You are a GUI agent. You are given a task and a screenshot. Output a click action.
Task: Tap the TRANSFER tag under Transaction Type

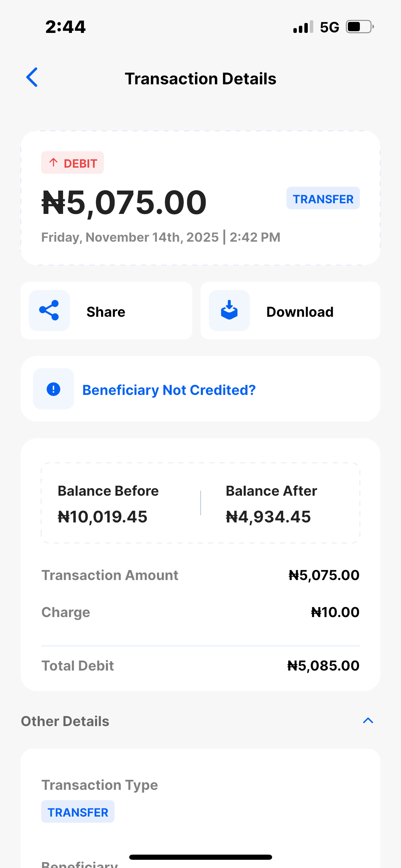[x=78, y=812]
